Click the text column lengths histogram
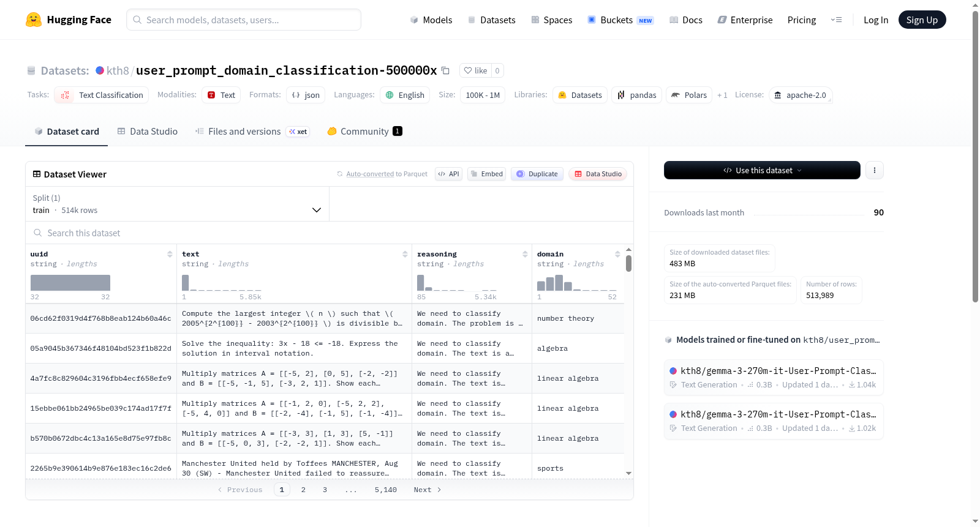Viewport: 980px width, 527px height. click(x=222, y=283)
